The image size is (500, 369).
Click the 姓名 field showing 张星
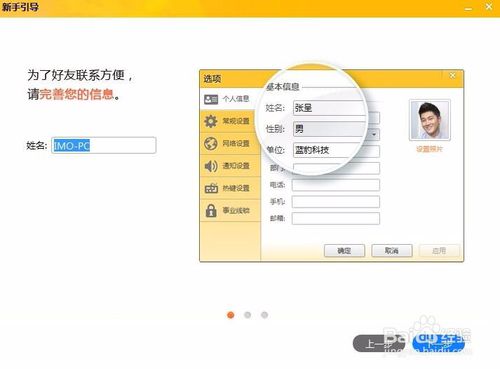330,108
